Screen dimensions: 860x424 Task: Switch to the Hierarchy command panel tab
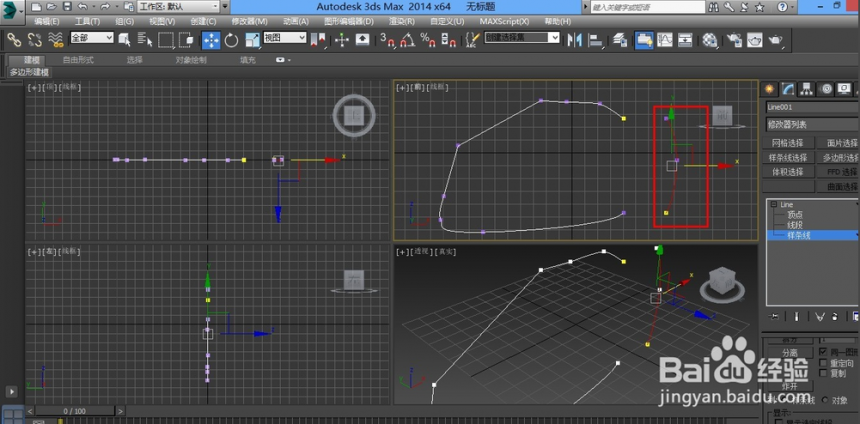(806, 89)
